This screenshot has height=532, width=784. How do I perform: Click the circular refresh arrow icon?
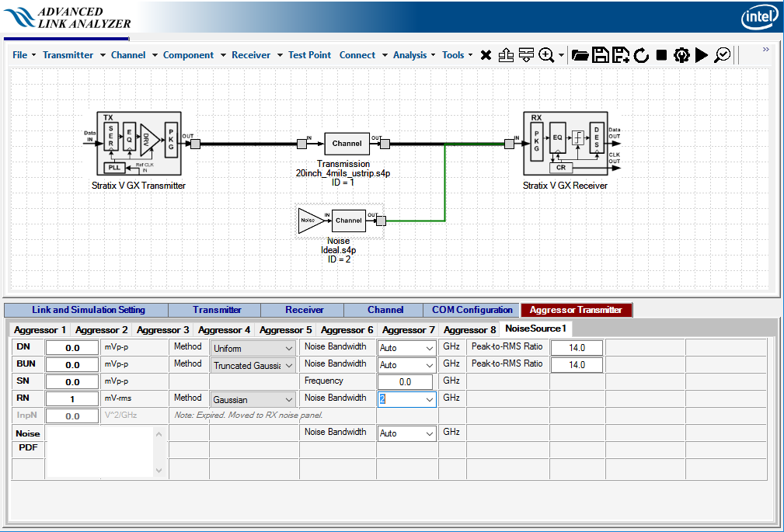[641, 55]
